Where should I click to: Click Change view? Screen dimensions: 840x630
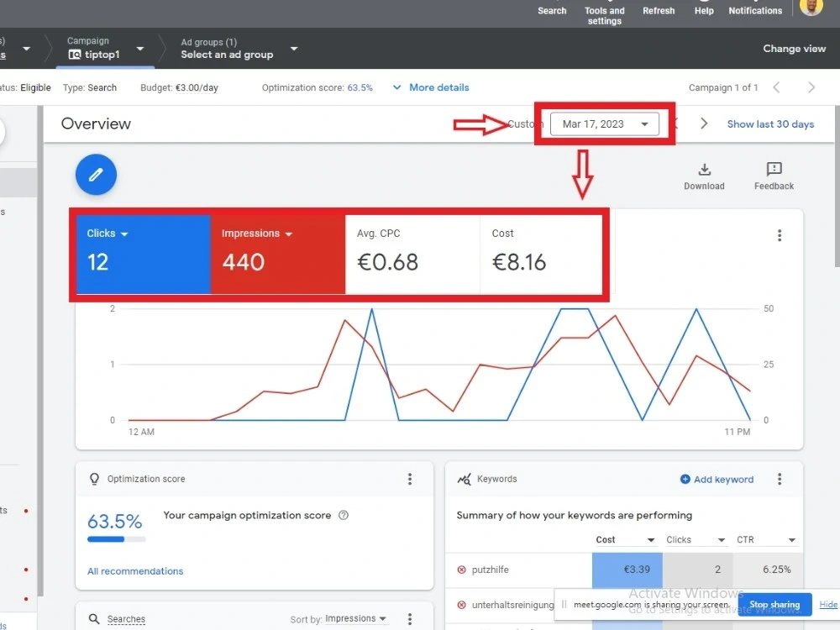click(x=794, y=48)
